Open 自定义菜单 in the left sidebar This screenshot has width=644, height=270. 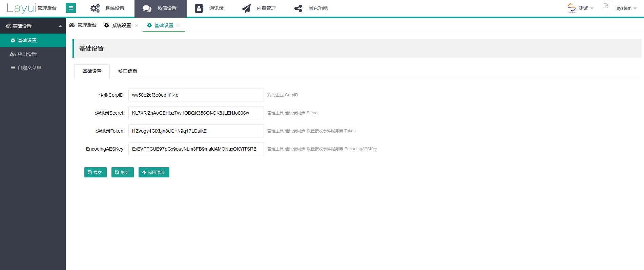click(33, 67)
